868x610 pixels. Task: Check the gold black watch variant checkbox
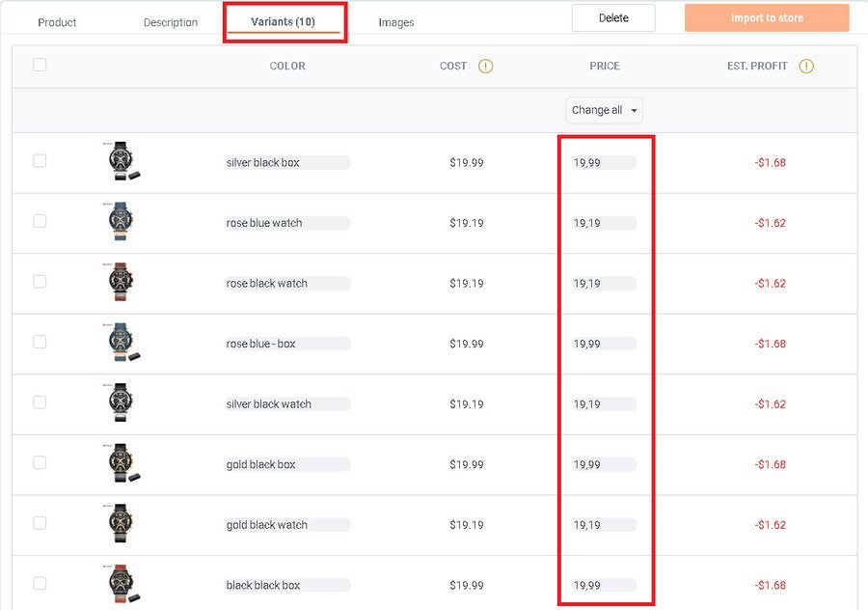tap(40, 523)
